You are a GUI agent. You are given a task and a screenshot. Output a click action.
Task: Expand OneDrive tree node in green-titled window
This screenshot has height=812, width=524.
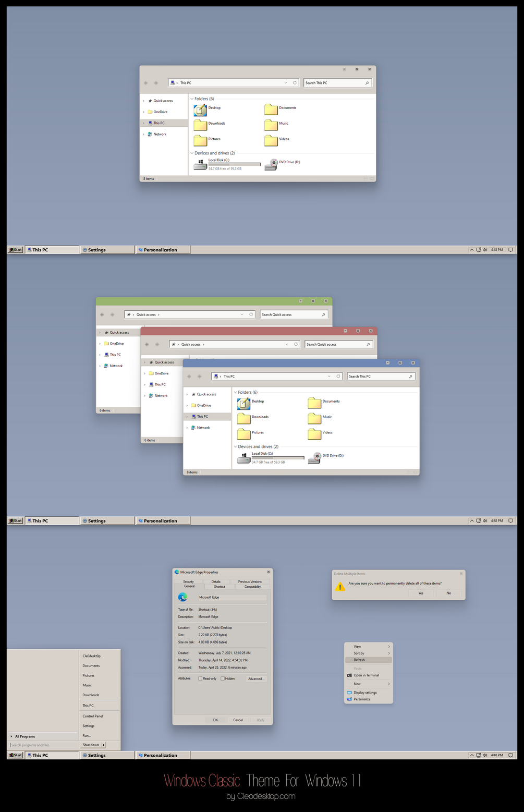100,344
